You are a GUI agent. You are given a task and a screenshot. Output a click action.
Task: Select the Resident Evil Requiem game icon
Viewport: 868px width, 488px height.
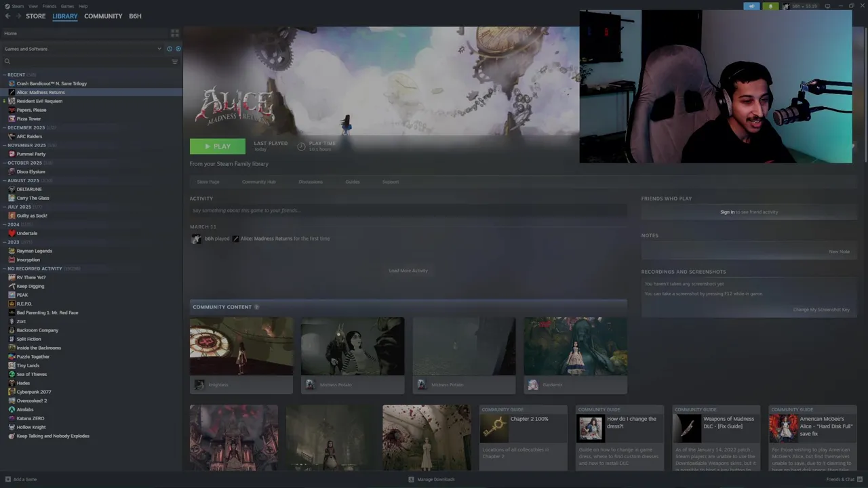(x=12, y=101)
